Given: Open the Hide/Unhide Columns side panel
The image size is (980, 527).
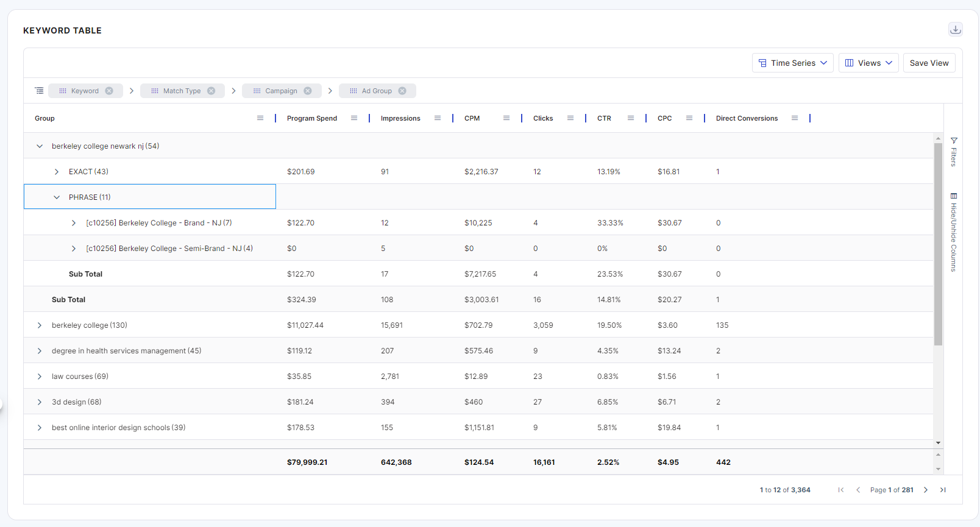Looking at the screenshot, I should [x=954, y=232].
